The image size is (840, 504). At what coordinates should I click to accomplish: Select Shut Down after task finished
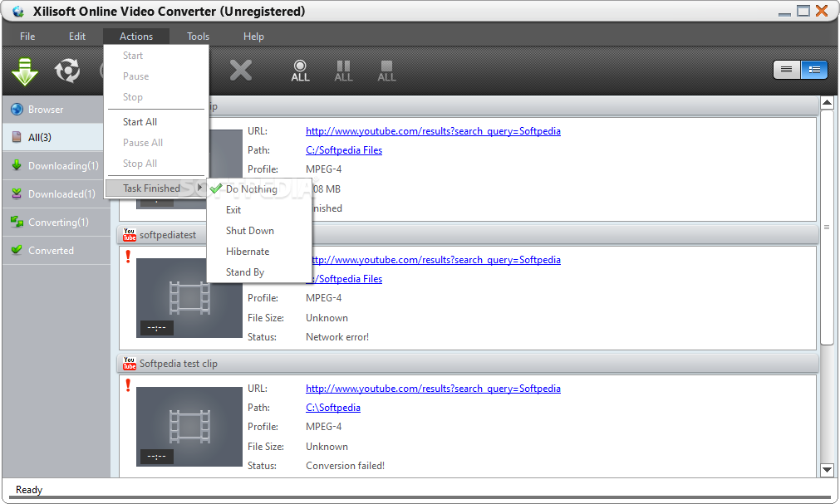tap(258, 231)
